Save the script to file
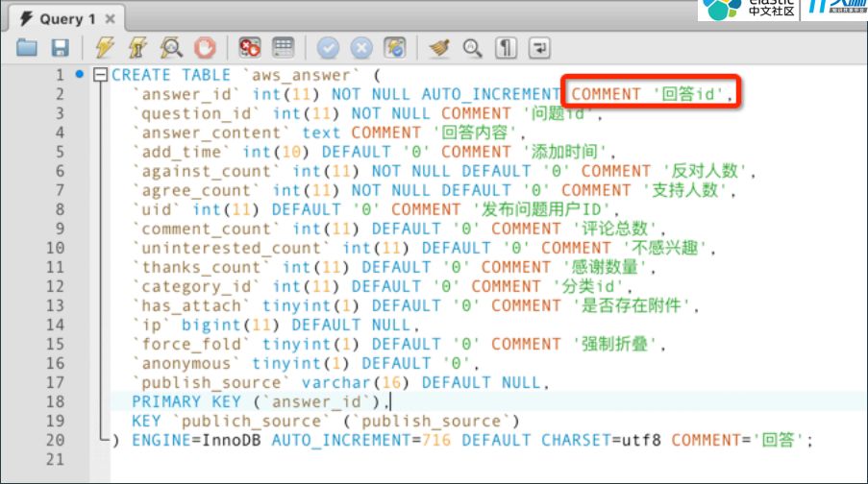Viewport: 868px width, 484px height. click(61, 48)
